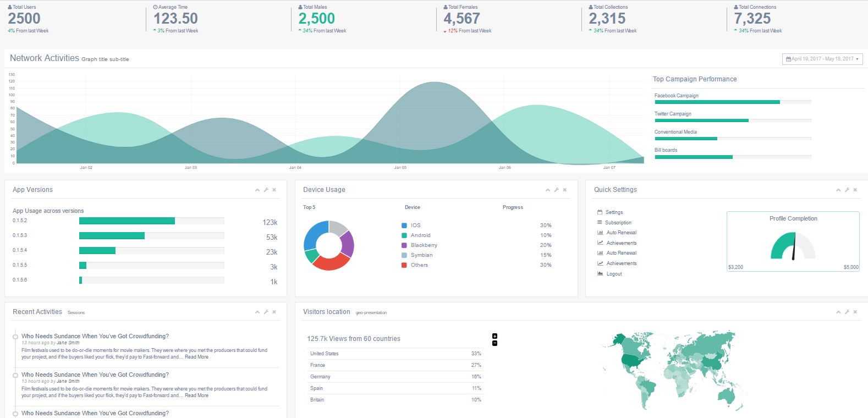Click the version 0.1.5.2 usage bar

point(152,221)
